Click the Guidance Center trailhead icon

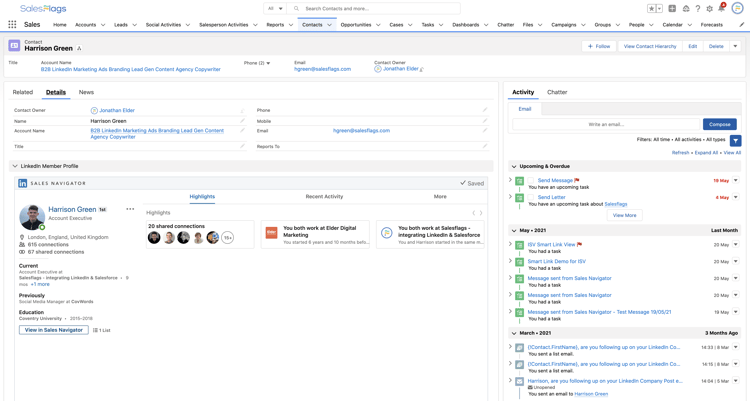point(686,9)
